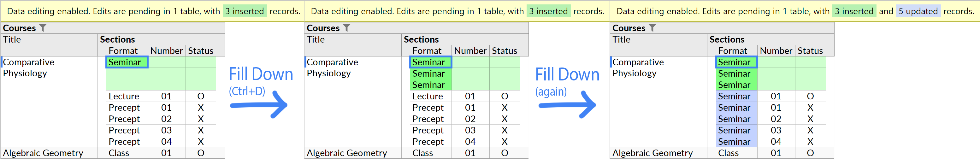This screenshot has width=980, height=159.
Task: Click the Title header in the third table
Action: point(621,39)
